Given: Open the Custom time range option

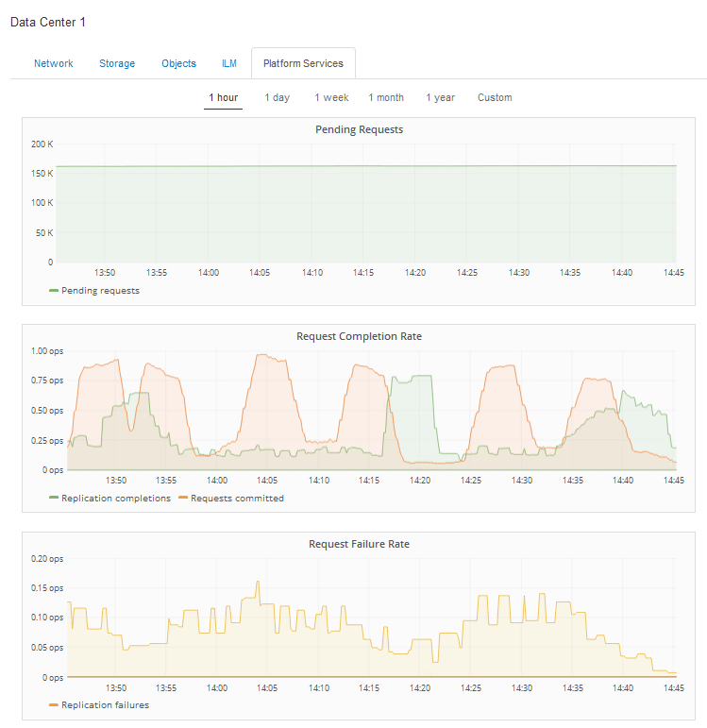Looking at the screenshot, I should (x=495, y=97).
